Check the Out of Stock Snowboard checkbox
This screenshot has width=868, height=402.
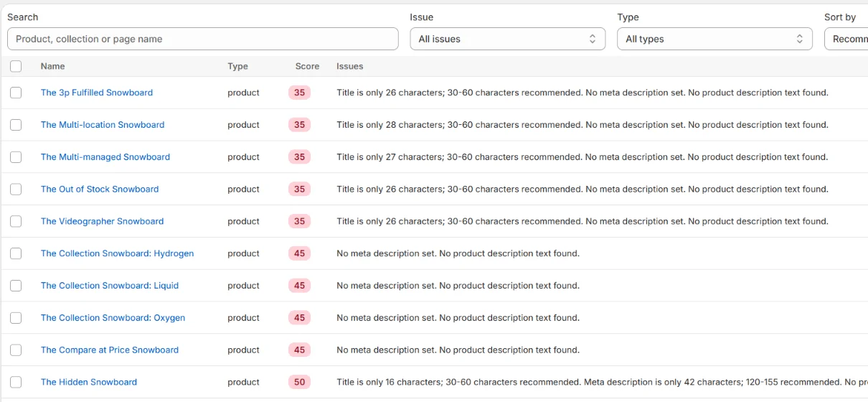16,190
